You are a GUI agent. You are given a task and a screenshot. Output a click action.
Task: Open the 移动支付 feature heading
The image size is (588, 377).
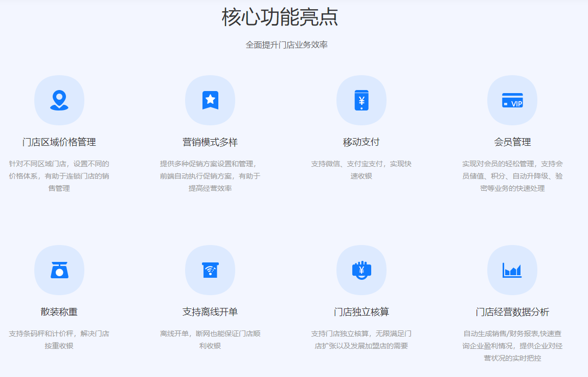[361, 142]
